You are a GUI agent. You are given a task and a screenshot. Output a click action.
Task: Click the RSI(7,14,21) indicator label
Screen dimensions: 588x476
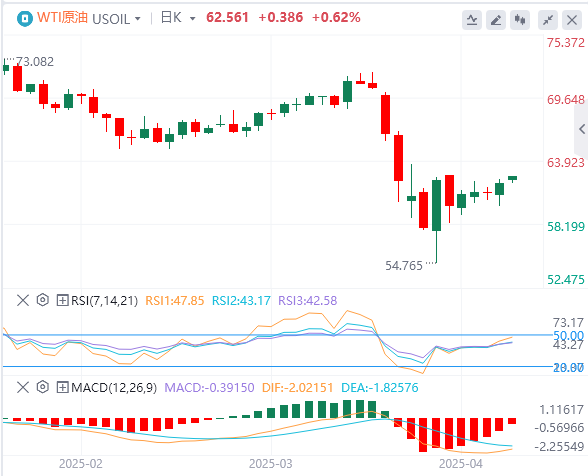coord(105,300)
